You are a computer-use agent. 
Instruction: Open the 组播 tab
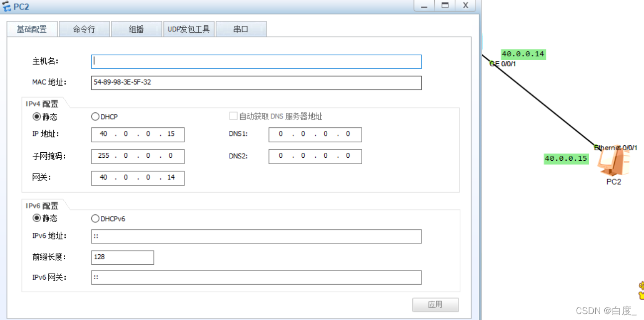point(136,29)
